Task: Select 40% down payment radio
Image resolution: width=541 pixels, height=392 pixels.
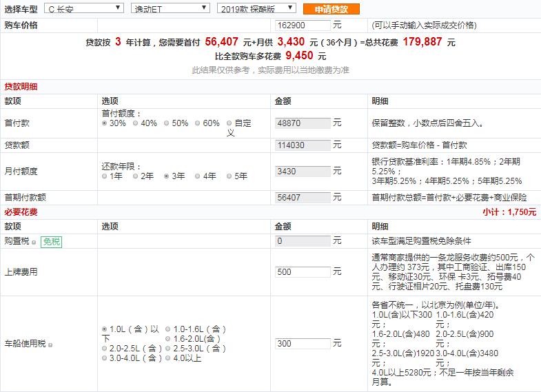Action: (x=135, y=123)
